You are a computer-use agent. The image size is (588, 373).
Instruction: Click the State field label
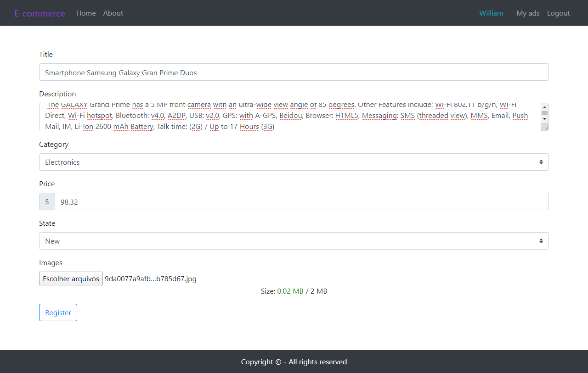pyautogui.click(x=47, y=223)
